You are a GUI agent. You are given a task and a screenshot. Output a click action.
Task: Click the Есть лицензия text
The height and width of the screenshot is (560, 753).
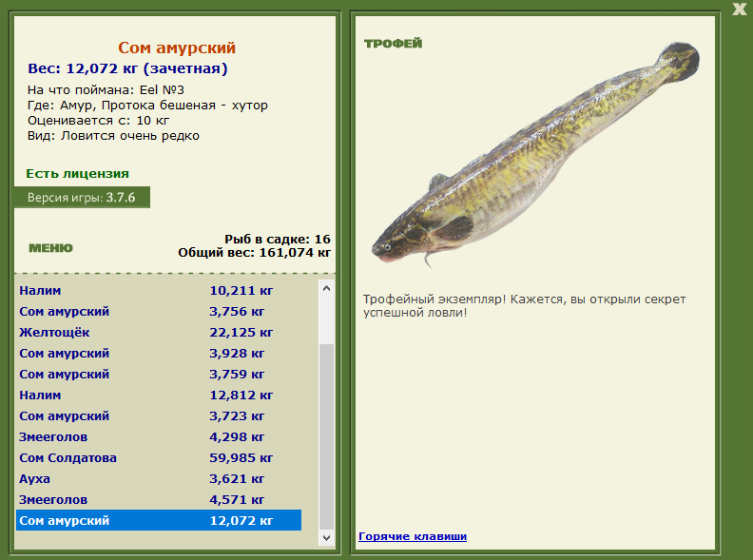tap(77, 173)
